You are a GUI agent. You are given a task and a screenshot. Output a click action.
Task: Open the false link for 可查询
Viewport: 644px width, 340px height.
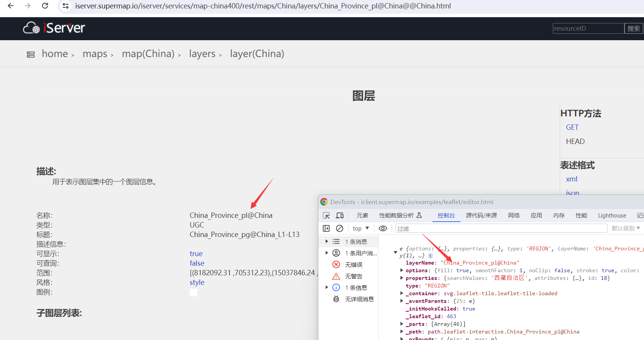point(197,263)
